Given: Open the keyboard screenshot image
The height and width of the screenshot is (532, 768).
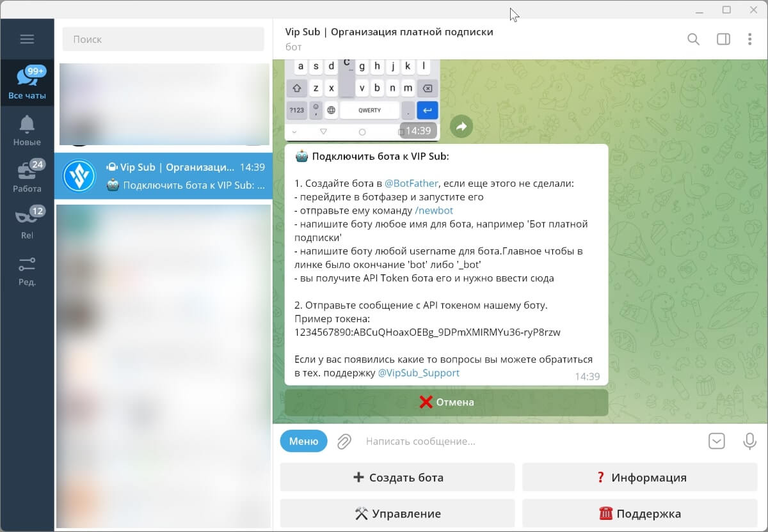Looking at the screenshot, I should coord(362,100).
